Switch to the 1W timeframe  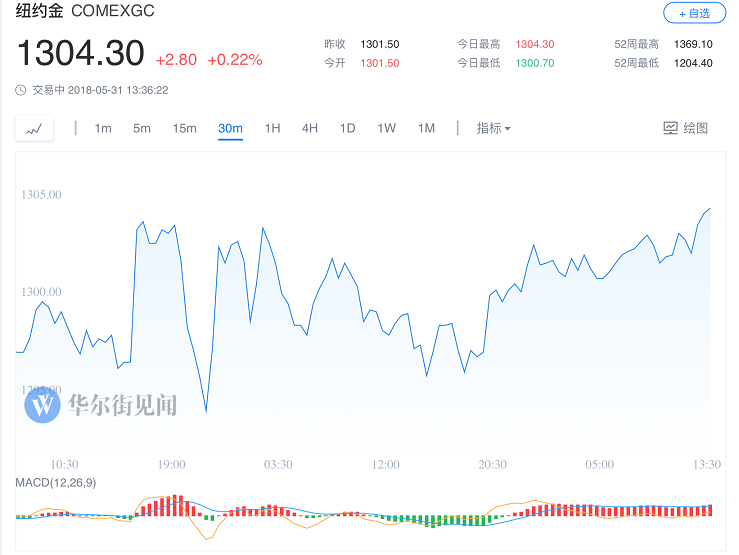(386, 128)
